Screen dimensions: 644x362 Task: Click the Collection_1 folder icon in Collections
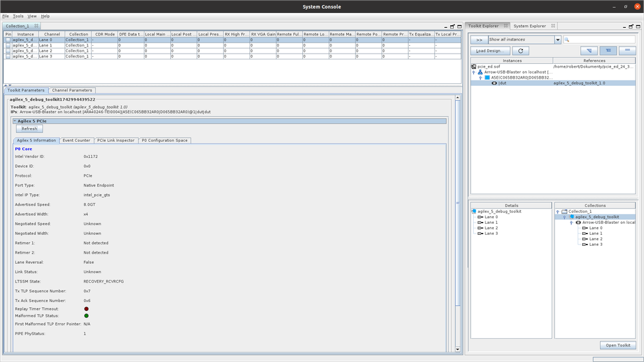tap(564, 212)
